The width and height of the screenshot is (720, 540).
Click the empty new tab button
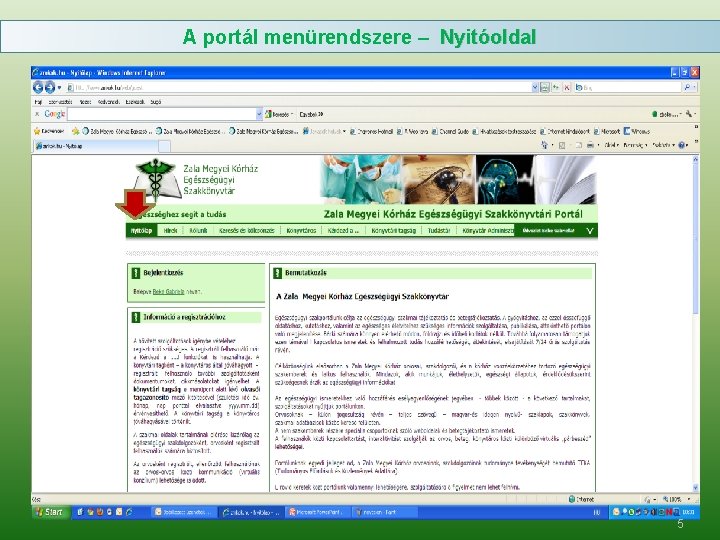pos(164,146)
